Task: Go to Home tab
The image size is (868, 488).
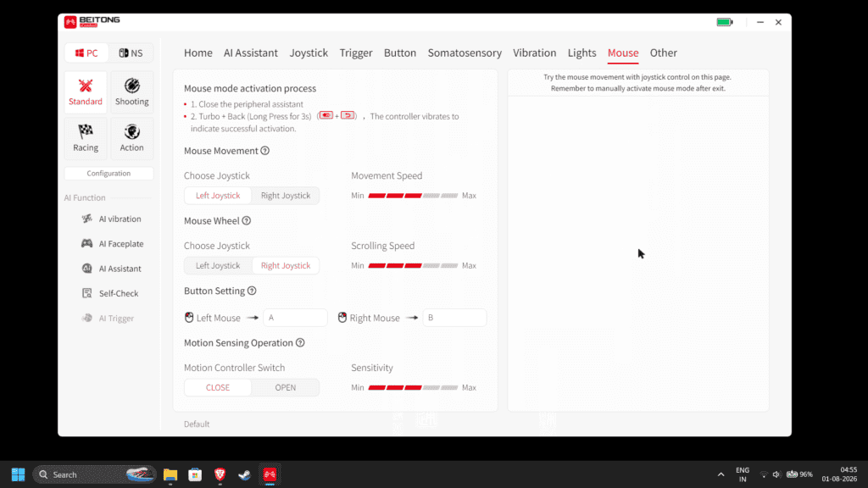Action: click(198, 53)
